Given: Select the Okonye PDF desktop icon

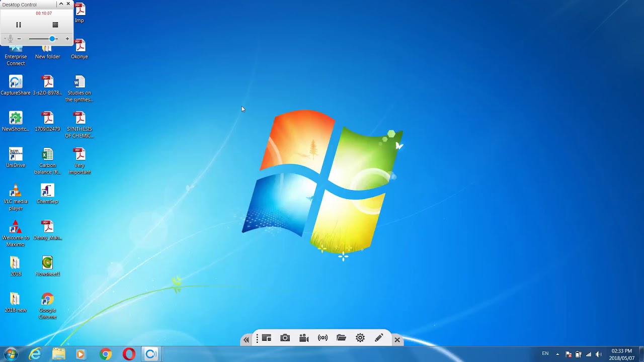Looking at the screenshot, I should point(79,49).
